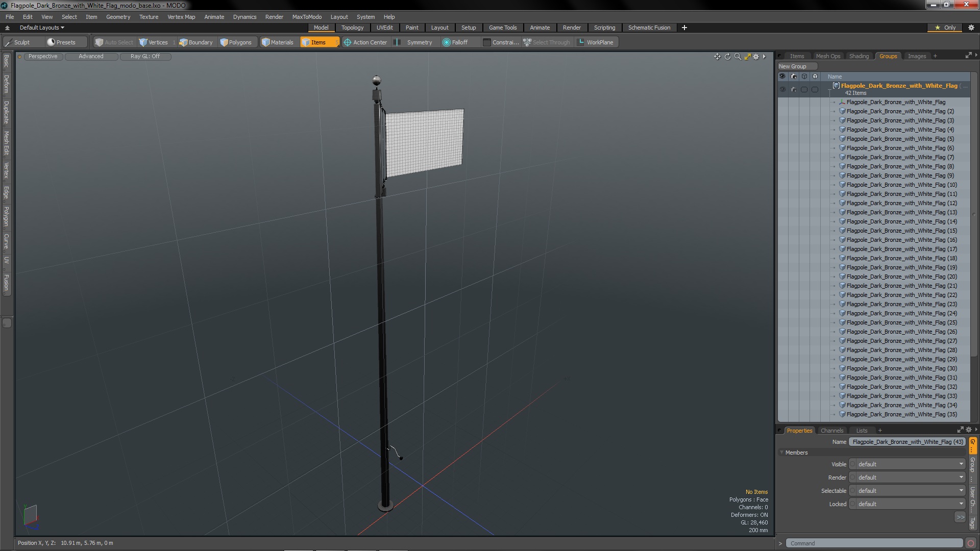Image resolution: width=980 pixels, height=551 pixels.
Task: Open the Visible default dropdown
Action: coord(910,464)
